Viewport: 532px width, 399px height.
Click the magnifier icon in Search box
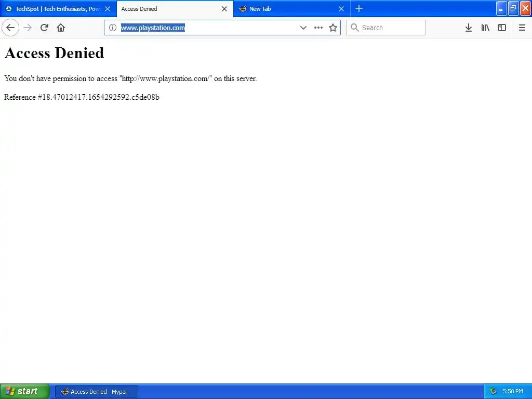point(354,28)
